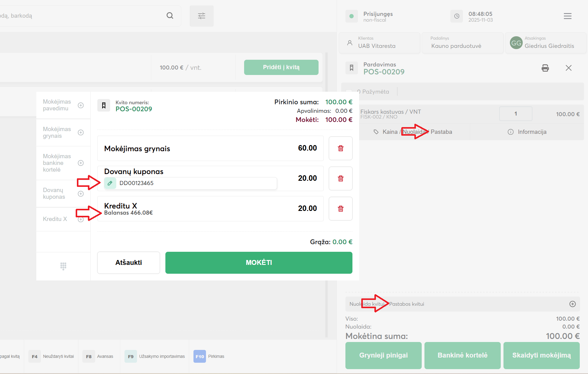Open the hamburger menu at top right
This screenshot has height=374, width=588.
click(x=568, y=16)
